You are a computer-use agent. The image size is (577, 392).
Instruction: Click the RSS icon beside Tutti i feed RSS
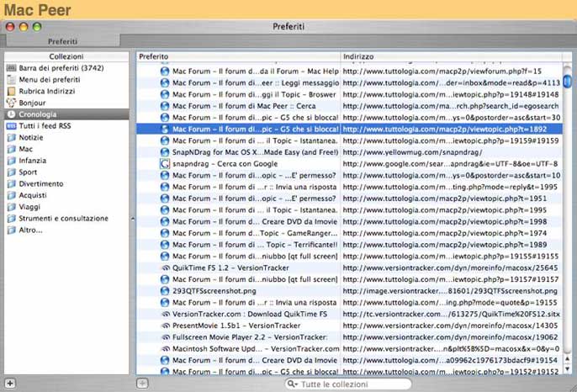coord(12,126)
